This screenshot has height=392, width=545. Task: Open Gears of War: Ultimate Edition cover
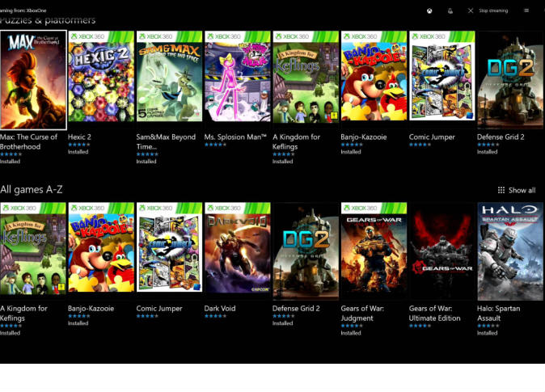click(441, 251)
